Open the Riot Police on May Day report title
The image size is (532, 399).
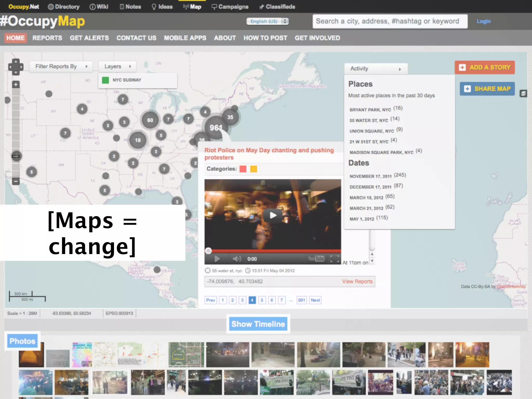(269, 154)
